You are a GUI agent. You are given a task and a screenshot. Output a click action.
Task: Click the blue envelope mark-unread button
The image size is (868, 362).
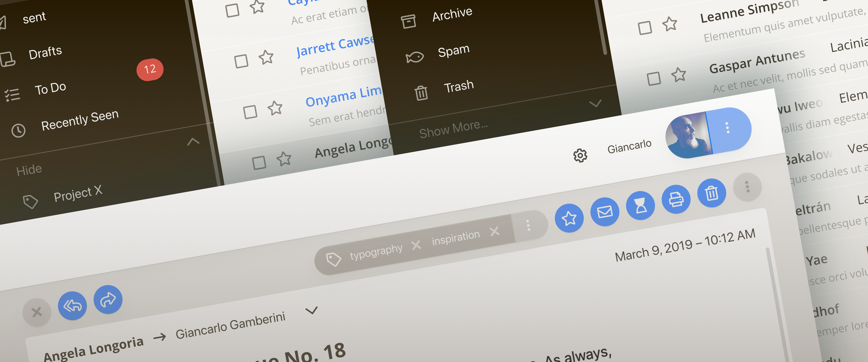604,212
